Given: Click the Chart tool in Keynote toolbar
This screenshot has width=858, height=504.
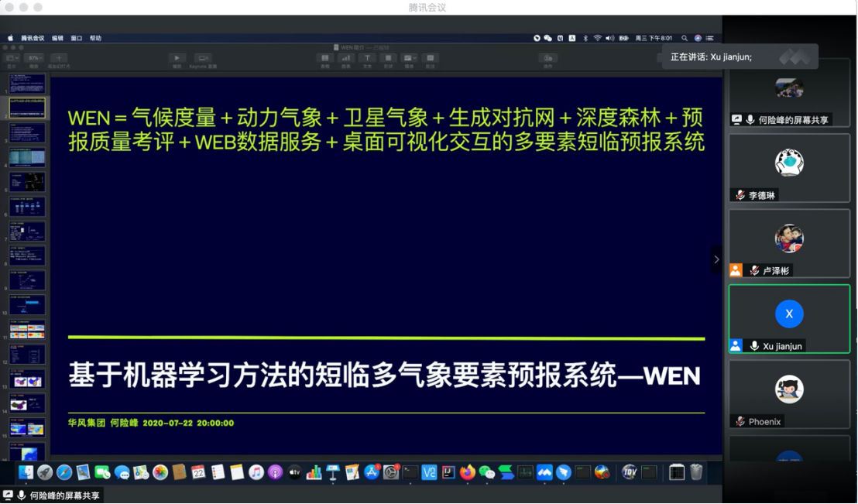Looking at the screenshot, I should (346, 58).
